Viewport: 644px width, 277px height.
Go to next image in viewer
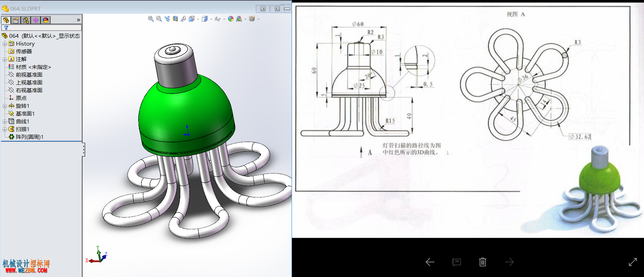tap(509, 262)
